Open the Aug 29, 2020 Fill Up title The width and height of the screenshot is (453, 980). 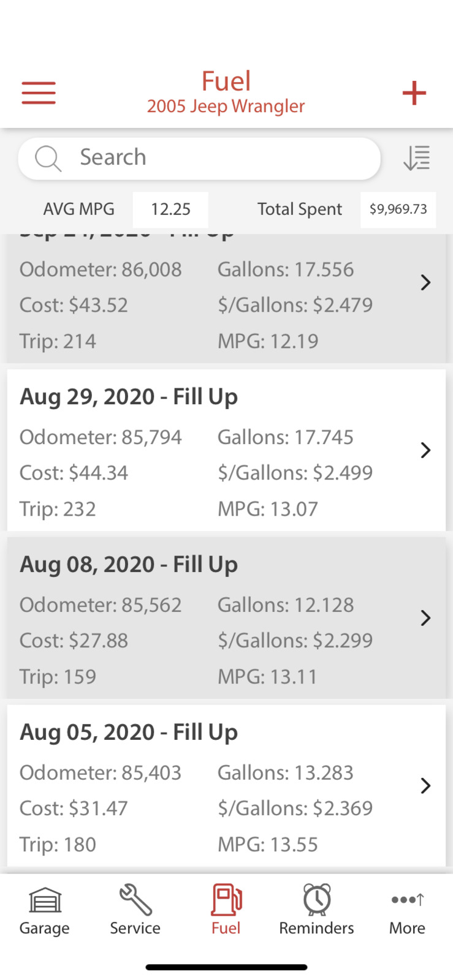pos(129,397)
